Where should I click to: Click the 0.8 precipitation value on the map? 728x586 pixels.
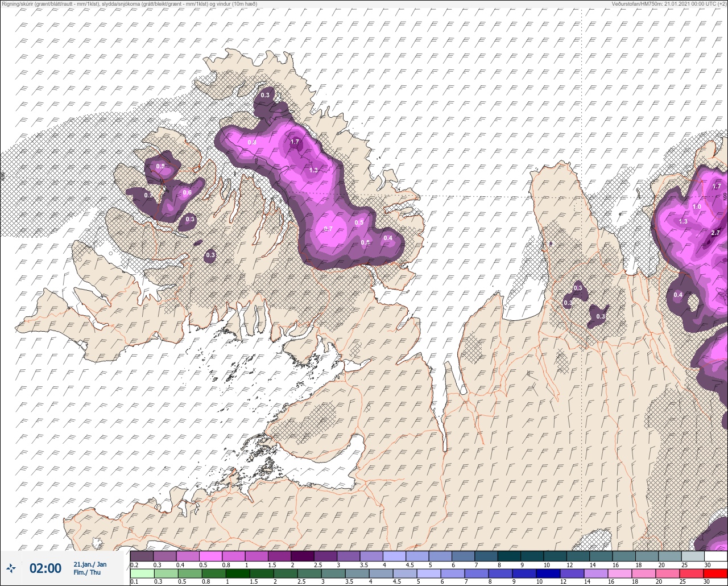coord(252,142)
